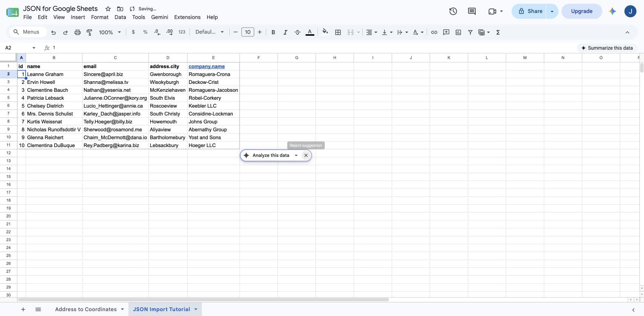The height and width of the screenshot is (316, 644).
Task: Open version history clock icon
Action: [x=453, y=11]
